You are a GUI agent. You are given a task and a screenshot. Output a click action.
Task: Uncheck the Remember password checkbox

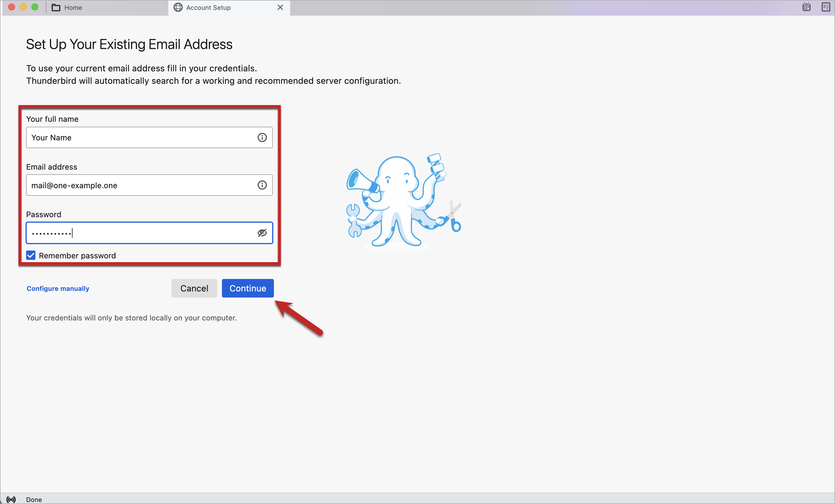31,255
